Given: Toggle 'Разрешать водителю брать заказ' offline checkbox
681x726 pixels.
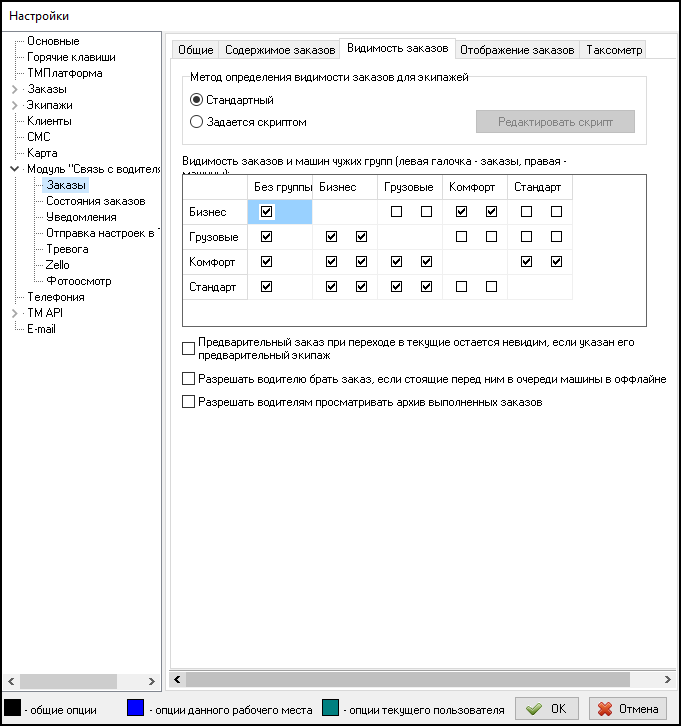Looking at the screenshot, I should (x=189, y=380).
